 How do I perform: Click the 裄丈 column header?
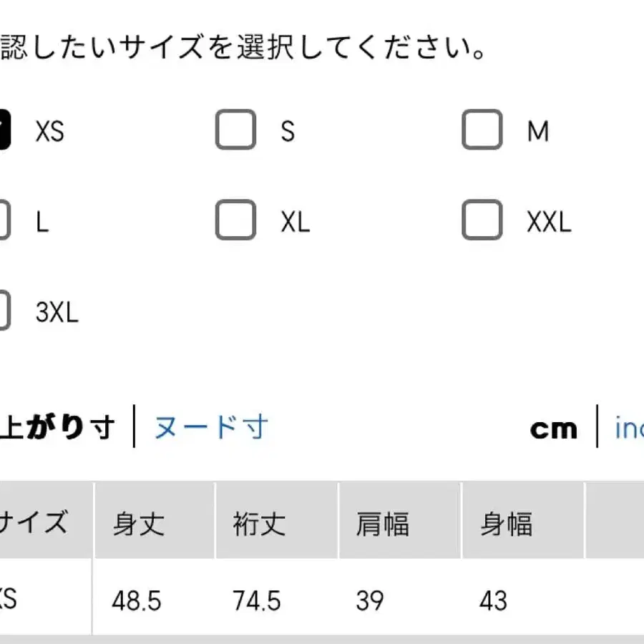coord(257,524)
